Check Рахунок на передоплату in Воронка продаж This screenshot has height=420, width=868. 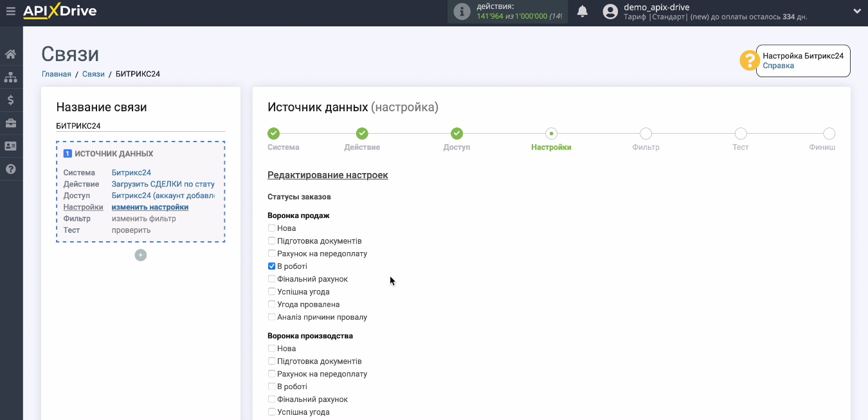272,253
